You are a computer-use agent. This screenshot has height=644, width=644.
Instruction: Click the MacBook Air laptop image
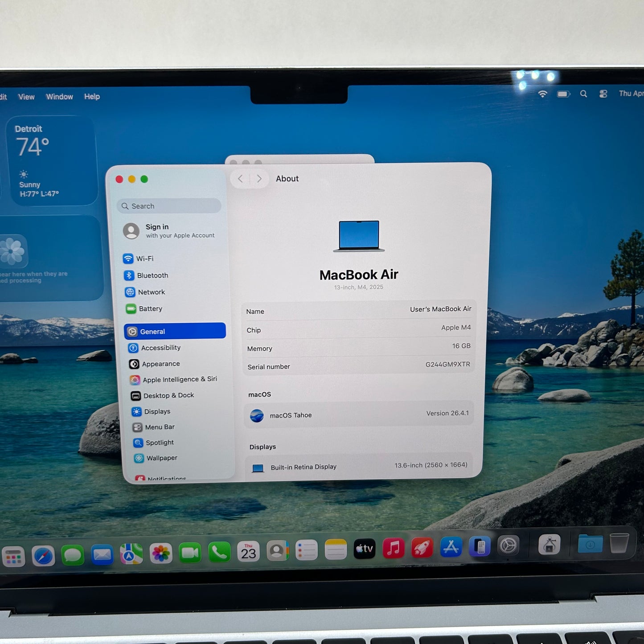(359, 236)
